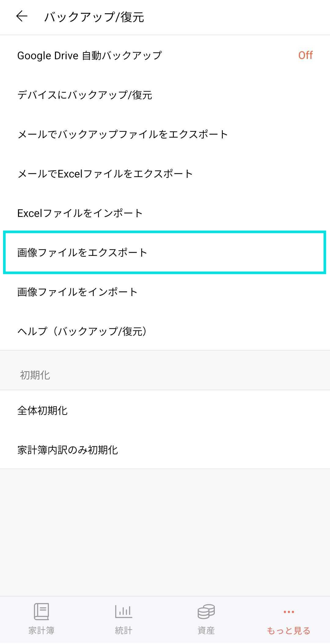Tap the back arrow icon
The image size is (330, 644).
pos(22,16)
